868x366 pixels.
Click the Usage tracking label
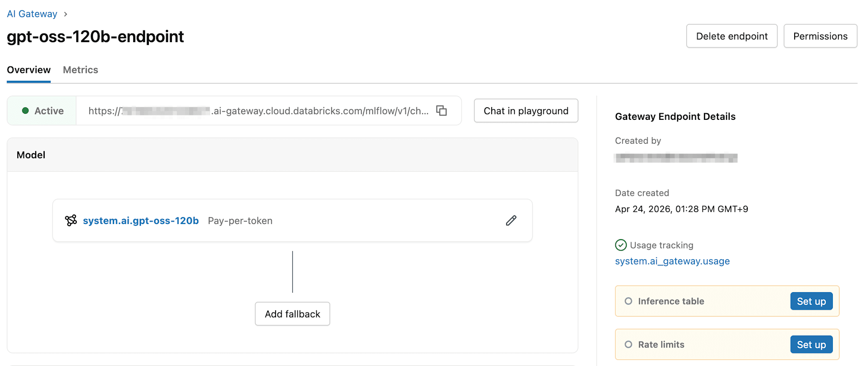661,245
